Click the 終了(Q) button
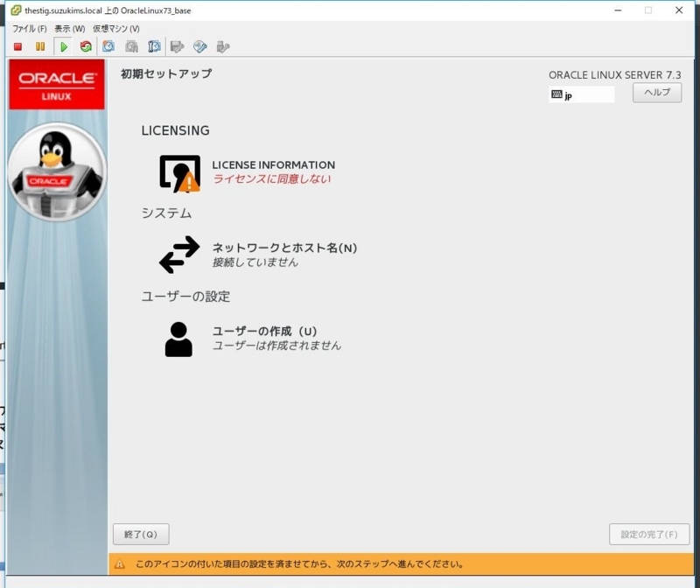Image resolution: width=700 pixels, height=588 pixels. 141,534
